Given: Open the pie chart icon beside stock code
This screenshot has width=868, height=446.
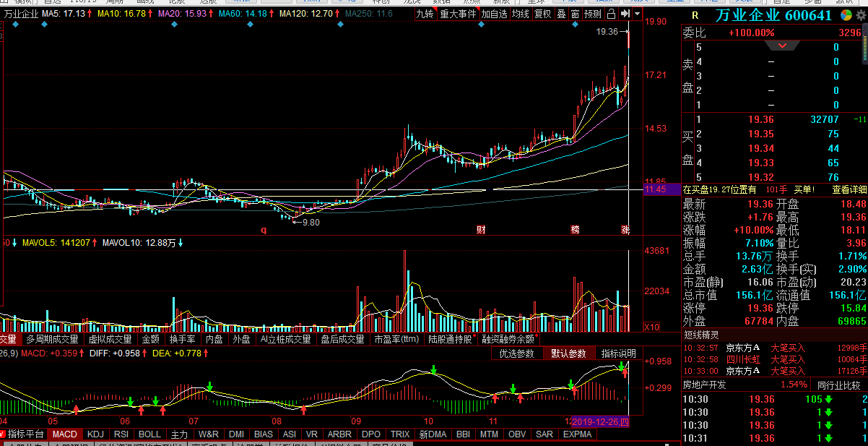Looking at the screenshot, I should pos(846,15).
